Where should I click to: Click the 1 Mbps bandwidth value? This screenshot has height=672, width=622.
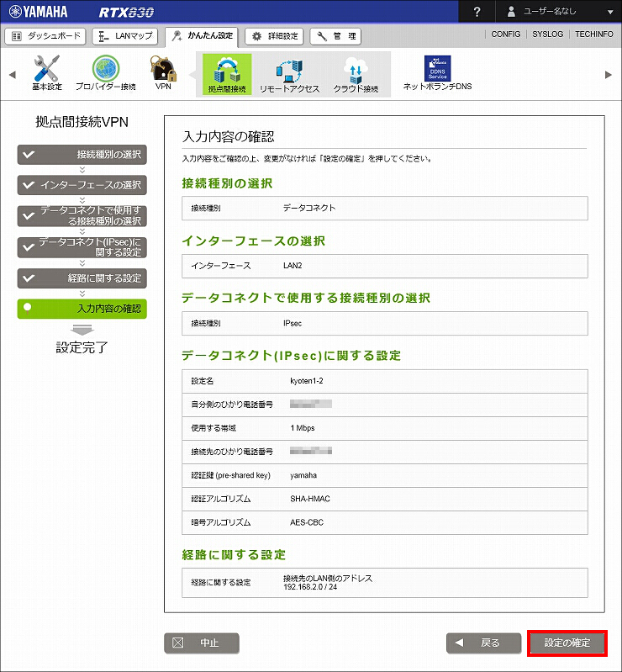coord(303,428)
